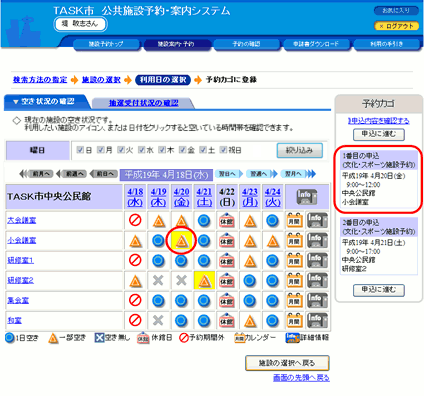
Task: Uncheck the 金 (Friday) weekday checkbox
Action: point(182,150)
